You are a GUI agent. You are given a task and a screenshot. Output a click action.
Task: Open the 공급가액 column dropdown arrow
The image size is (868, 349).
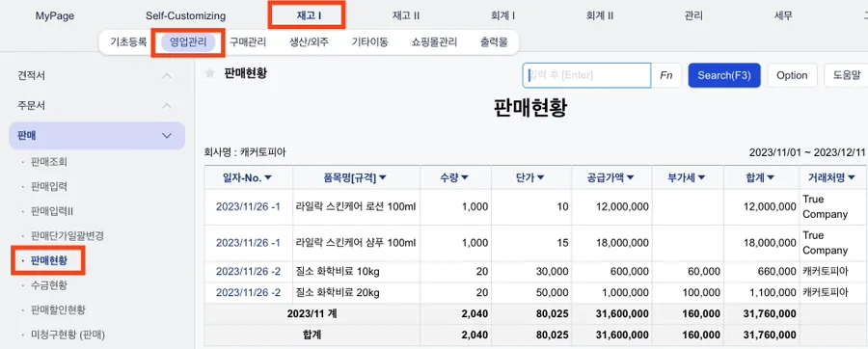click(630, 177)
